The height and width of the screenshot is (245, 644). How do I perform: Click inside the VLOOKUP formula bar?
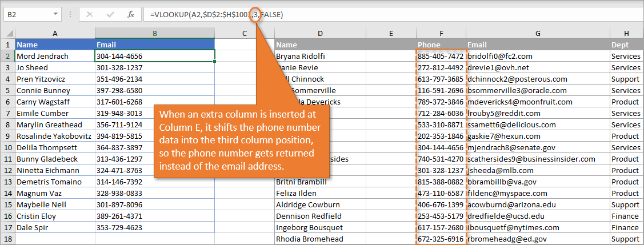(x=400, y=14)
